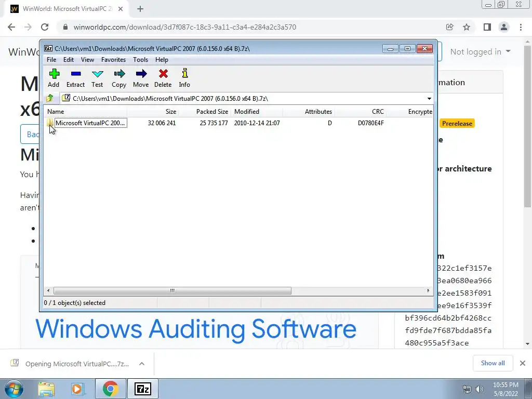Click the 7-Zip horizontal scrollbar thumb

coord(172,291)
